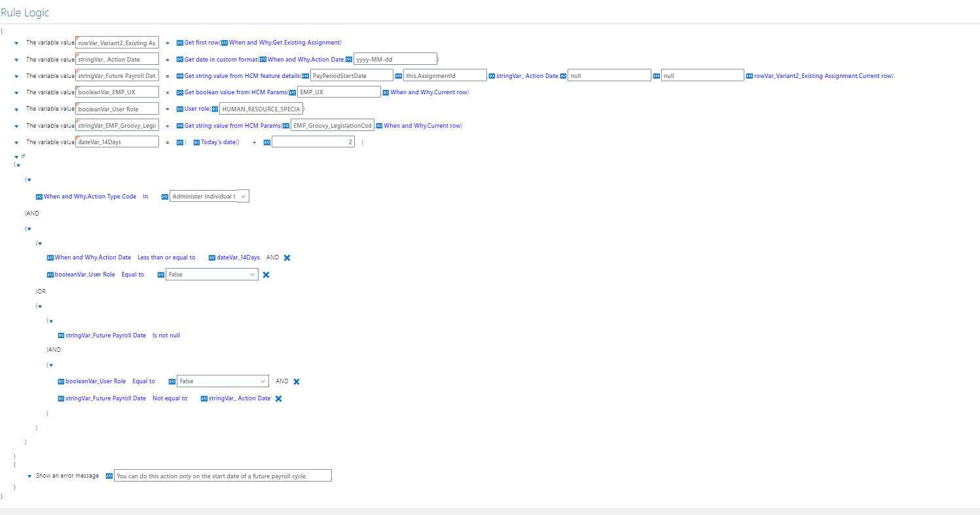The image size is (980, 515).
Task: Click the EMP_UX parameter field
Action: tap(339, 92)
